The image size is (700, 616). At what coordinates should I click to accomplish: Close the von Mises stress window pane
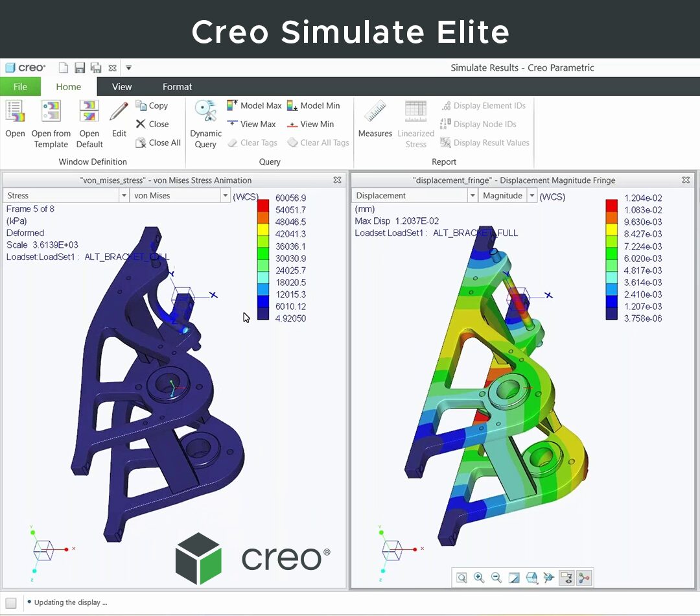[x=337, y=180]
